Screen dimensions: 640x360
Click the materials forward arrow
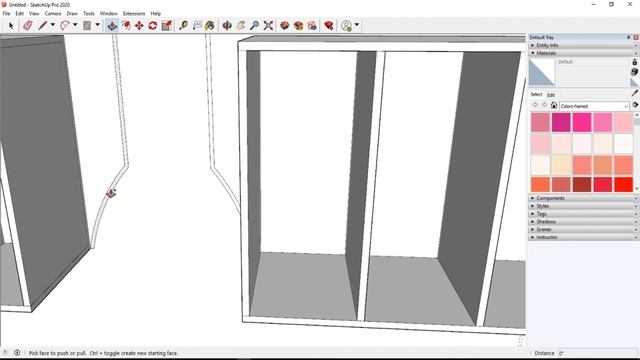[x=544, y=105]
